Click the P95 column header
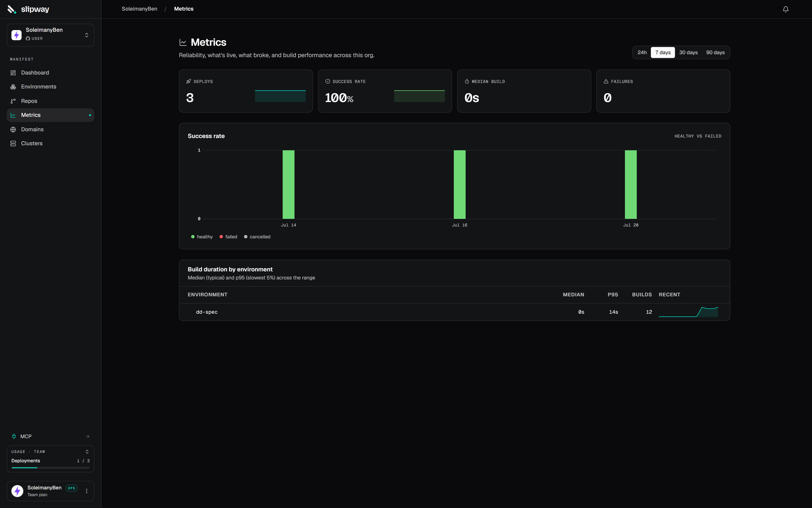 (x=613, y=295)
